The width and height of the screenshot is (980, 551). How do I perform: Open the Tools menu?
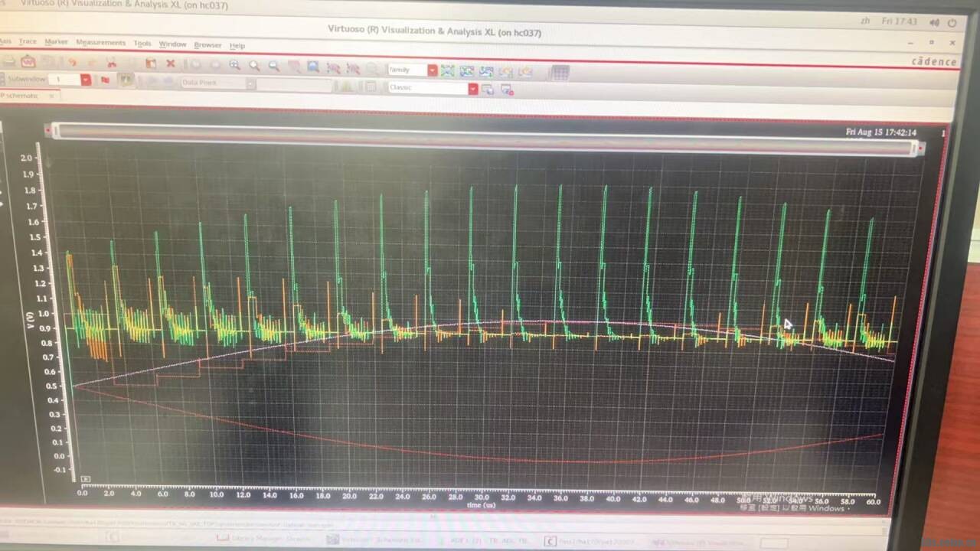tap(142, 44)
